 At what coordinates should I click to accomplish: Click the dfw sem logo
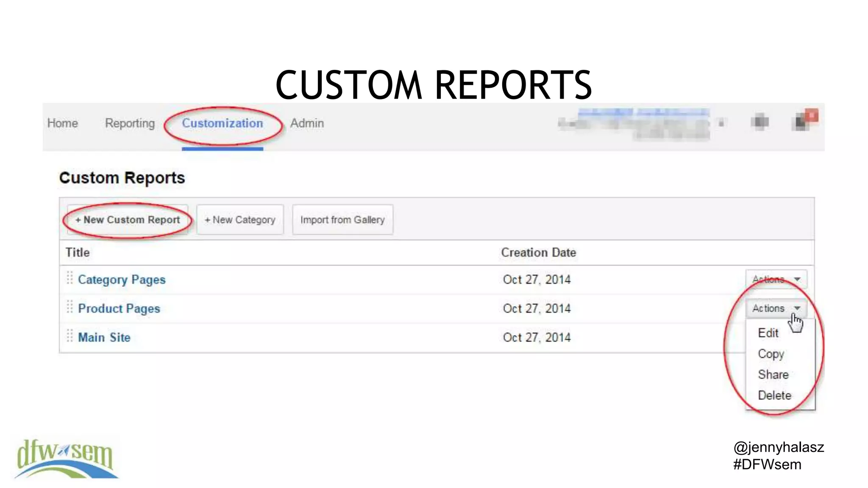click(x=67, y=459)
